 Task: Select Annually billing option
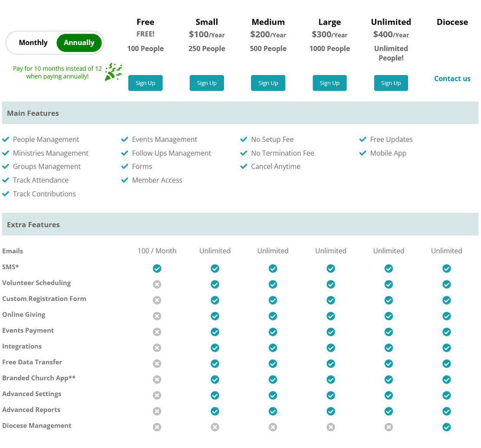point(79,43)
